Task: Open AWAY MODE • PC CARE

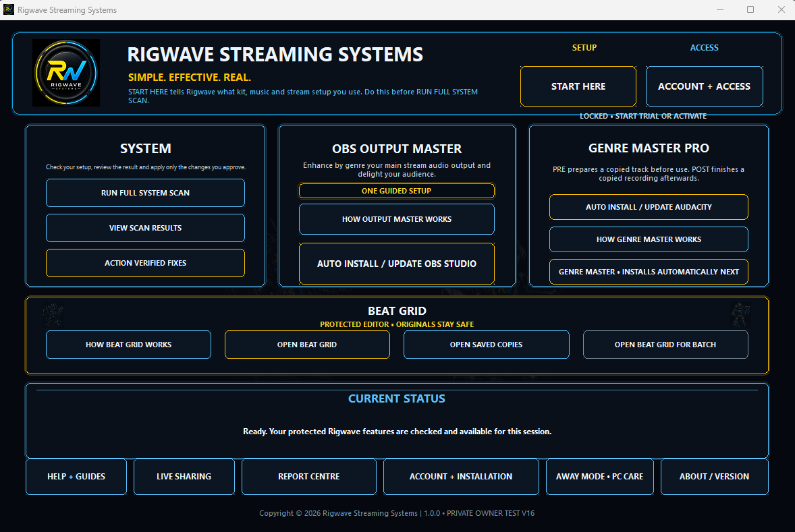Action: (600, 477)
